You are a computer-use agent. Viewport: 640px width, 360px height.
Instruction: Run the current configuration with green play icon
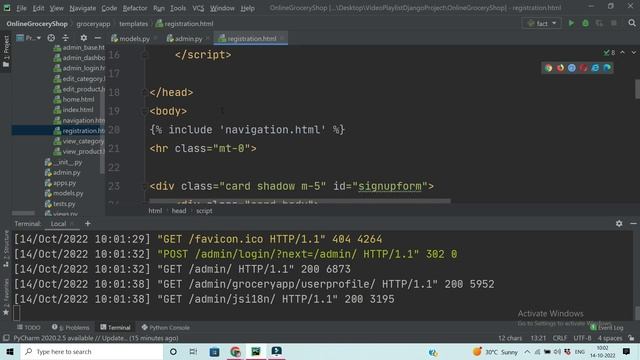pos(571,23)
